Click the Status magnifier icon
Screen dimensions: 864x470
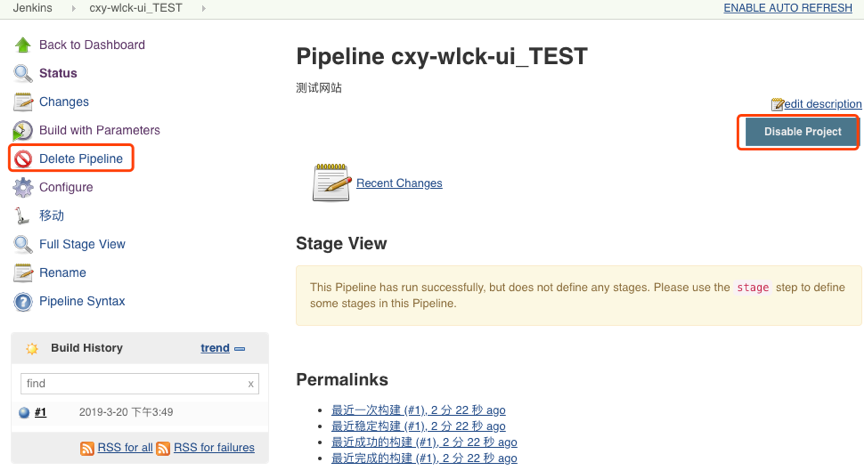pos(22,73)
